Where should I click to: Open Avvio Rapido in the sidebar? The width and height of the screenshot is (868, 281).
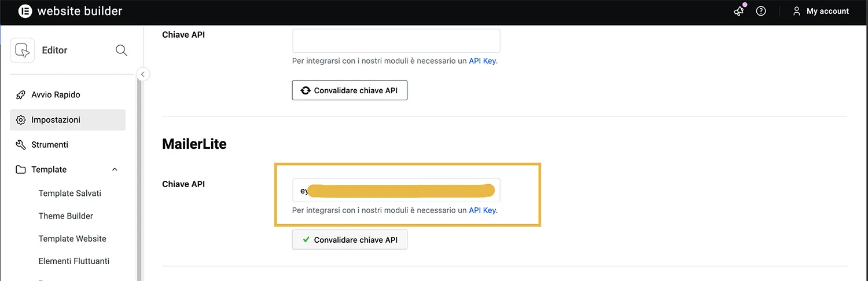pyautogui.click(x=68, y=94)
